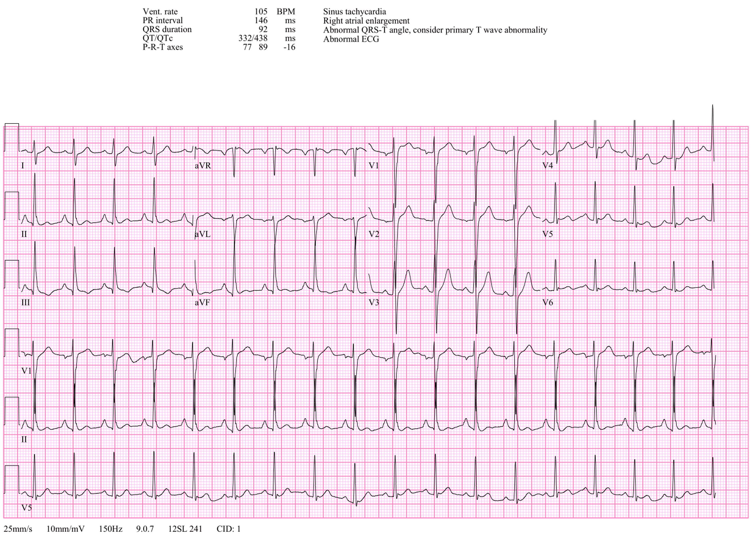
Task: Click the 'Sinus tachycardia' interpretation line
Action: [x=354, y=12]
